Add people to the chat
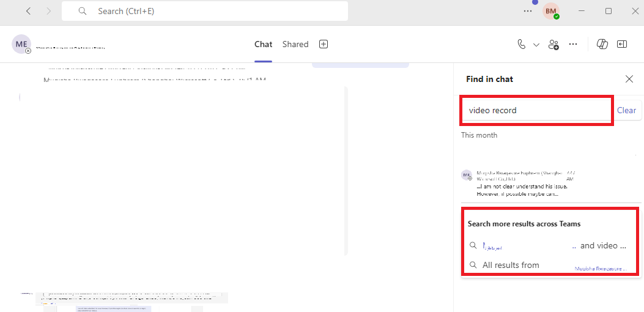Image resolution: width=644 pixels, height=312 pixels. (x=553, y=45)
